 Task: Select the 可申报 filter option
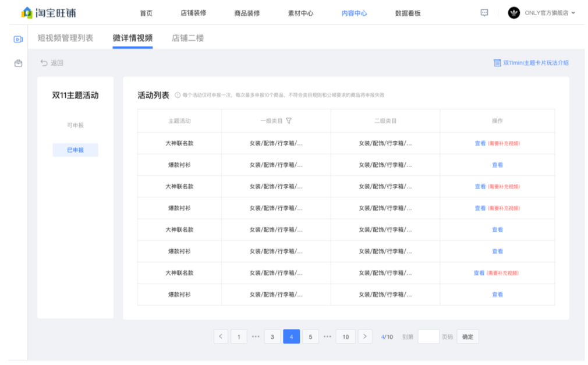coord(75,125)
